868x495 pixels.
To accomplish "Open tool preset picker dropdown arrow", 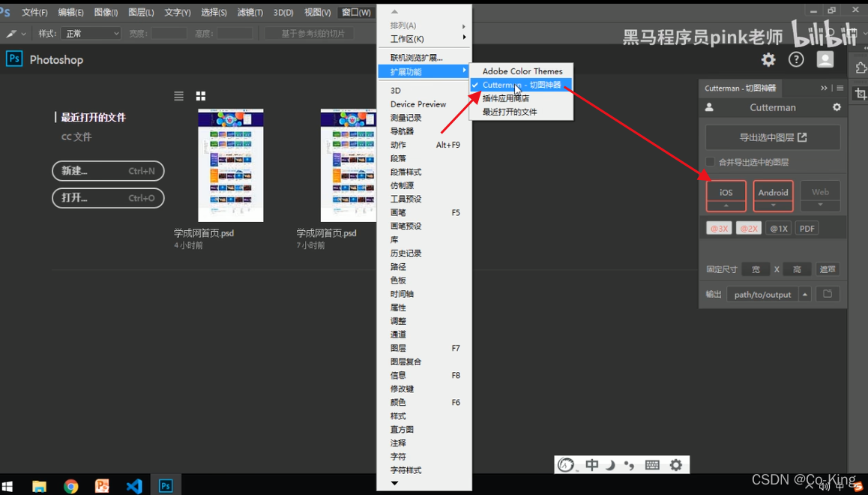I will (24, 34).
